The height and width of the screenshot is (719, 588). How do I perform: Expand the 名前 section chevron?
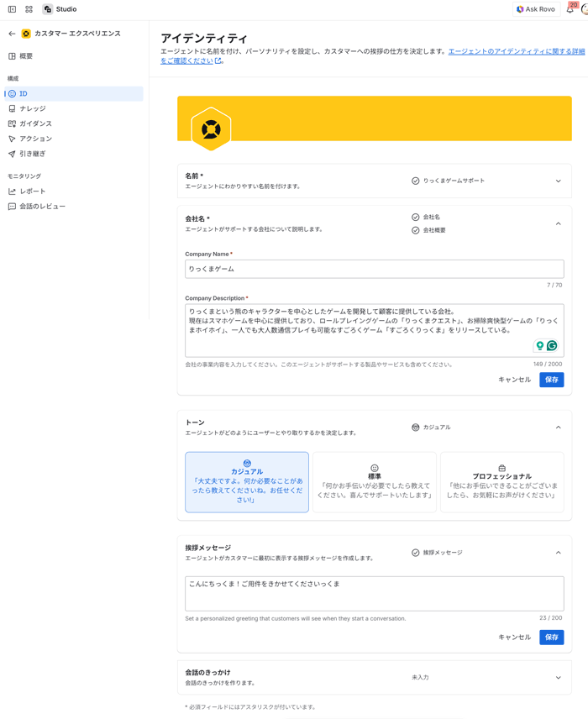click(559, 181)
